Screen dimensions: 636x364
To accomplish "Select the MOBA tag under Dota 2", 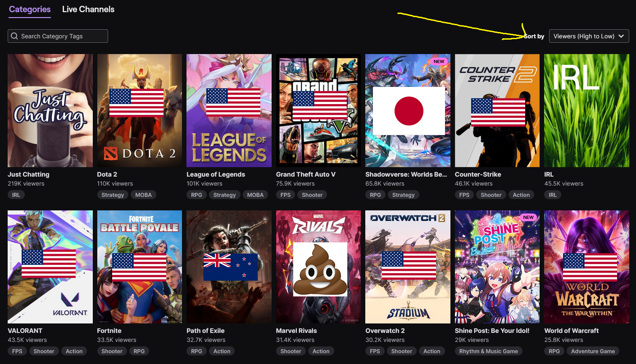I will click(x=143, y=195).
